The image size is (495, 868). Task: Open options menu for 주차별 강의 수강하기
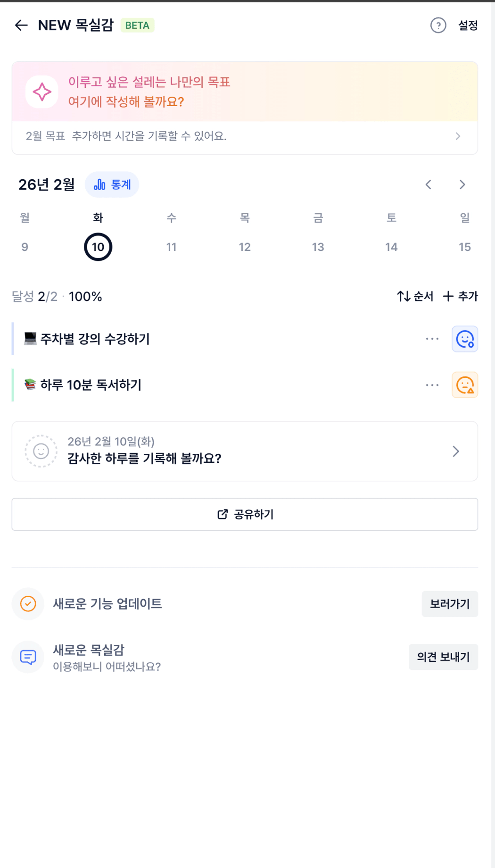pyautogui.click(x=432, y=339)
